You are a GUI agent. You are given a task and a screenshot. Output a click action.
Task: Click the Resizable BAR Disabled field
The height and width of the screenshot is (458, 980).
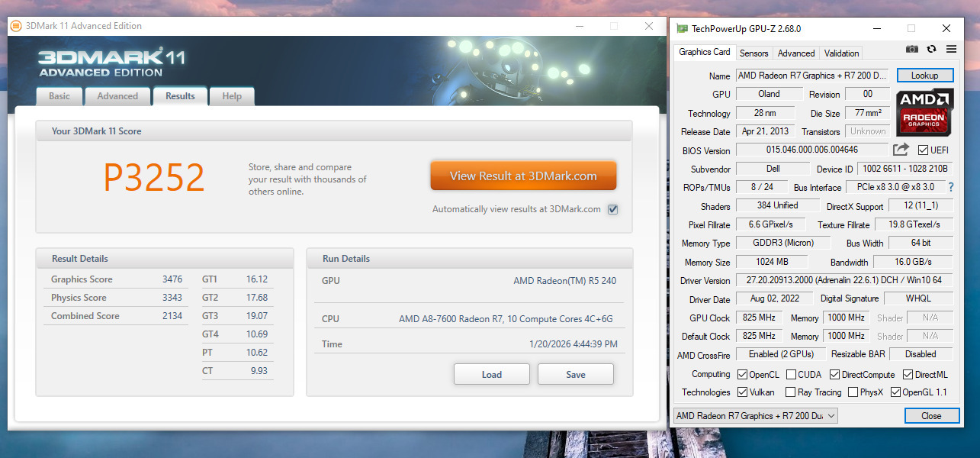pyautogui.click(x=921, y=354)
